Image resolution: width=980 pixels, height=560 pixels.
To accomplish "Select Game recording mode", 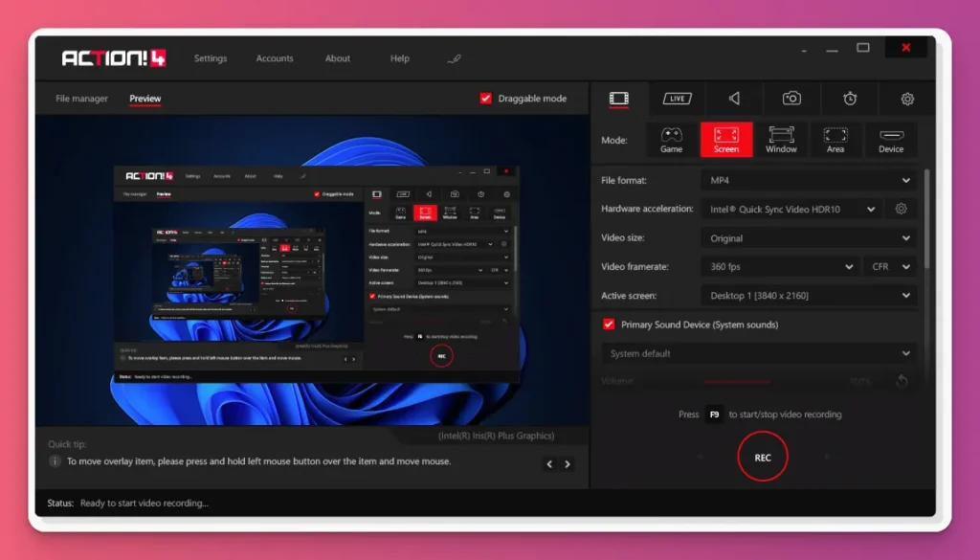I will tap(673, 140).
